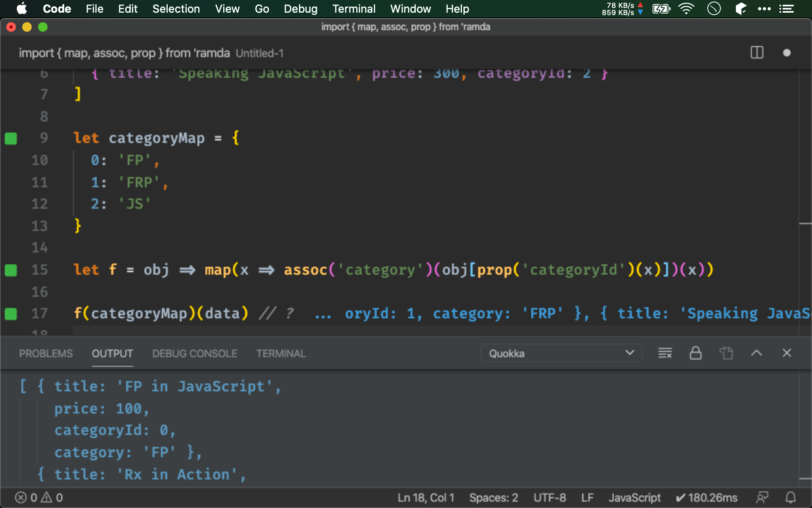812x508 pixels.
Task: Open the Go menu
Action: pos(262,8)
